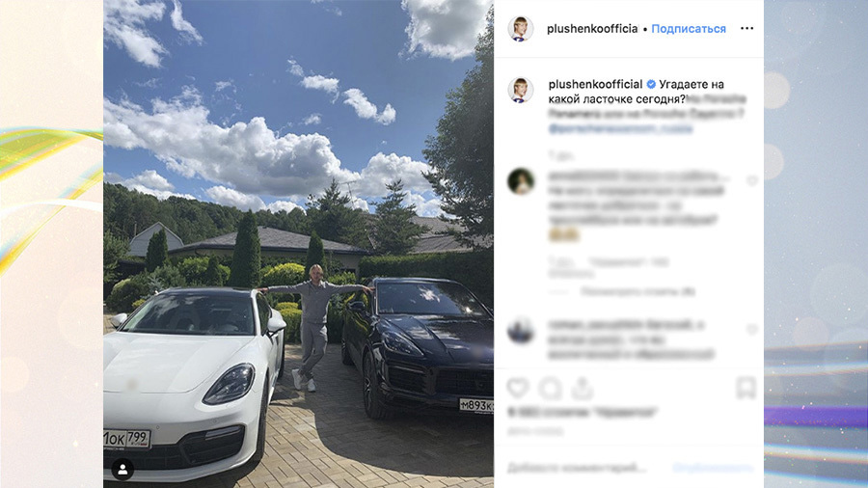Expand the view replies link under first comment

pyautogui.click(x=637, y=291)
